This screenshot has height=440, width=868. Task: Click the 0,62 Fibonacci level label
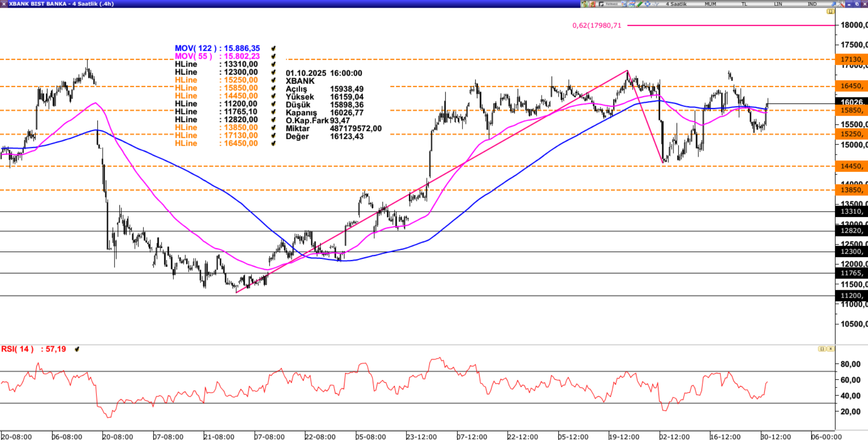[x=596, y=25]
